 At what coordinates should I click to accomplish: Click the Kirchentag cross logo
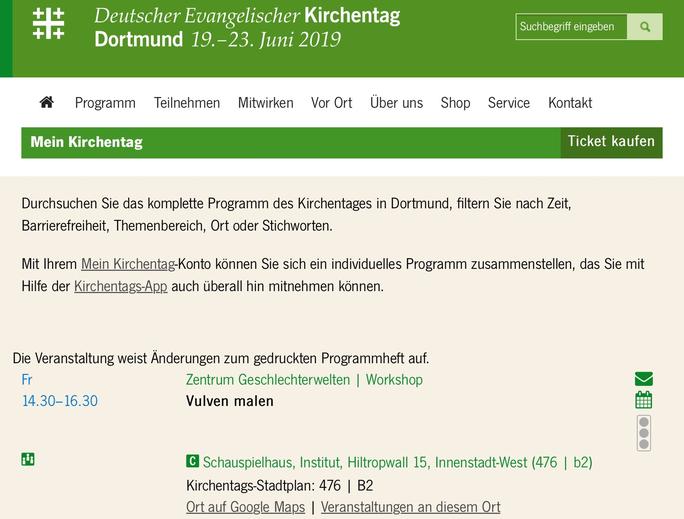coord(48,24)
